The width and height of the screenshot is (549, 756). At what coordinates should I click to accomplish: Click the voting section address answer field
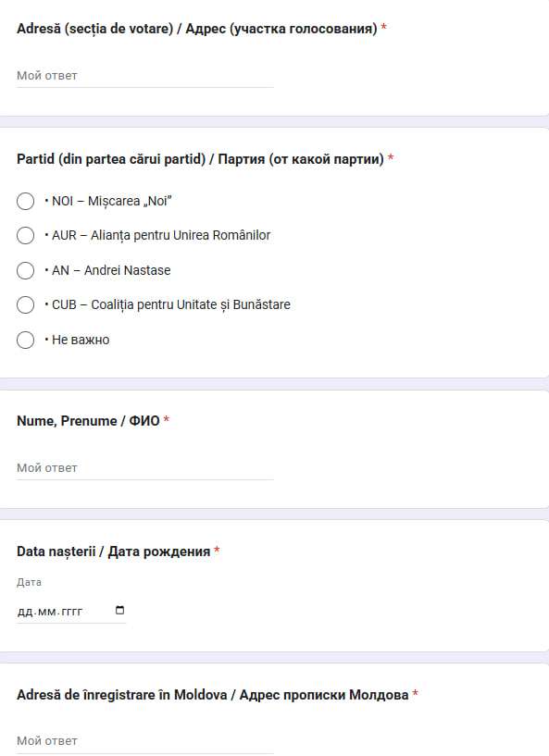pyautogui.click(x=145, y=76)
